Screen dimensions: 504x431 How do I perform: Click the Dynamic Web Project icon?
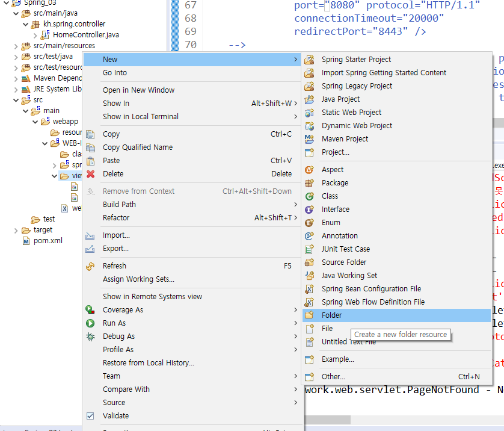click(x=309, y=126)
